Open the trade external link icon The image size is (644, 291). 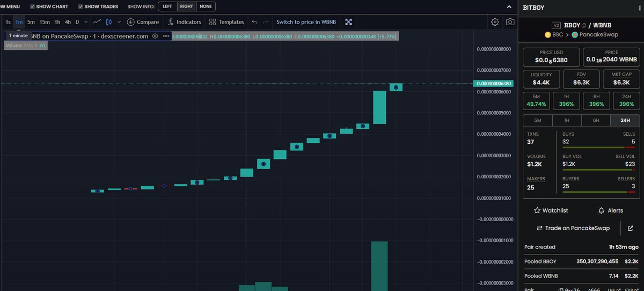coord(630,228)
